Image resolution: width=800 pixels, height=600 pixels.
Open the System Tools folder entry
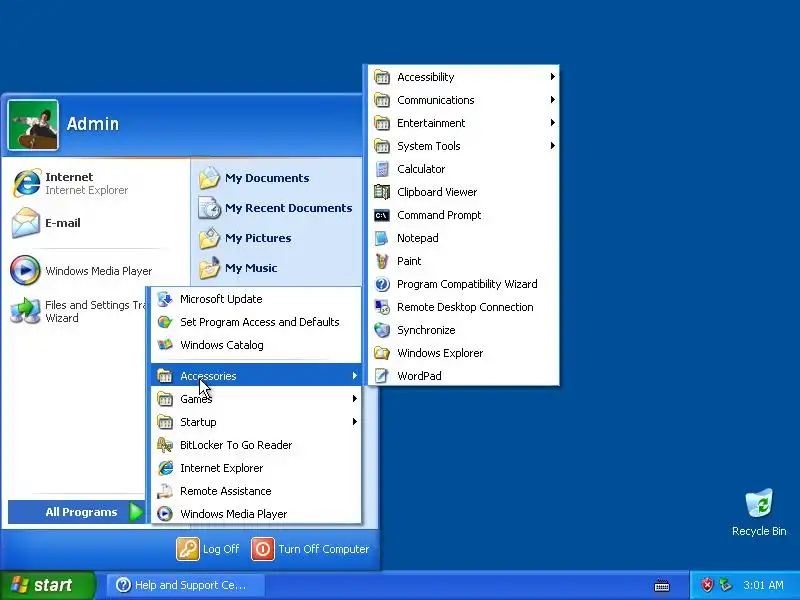point(463,145)
